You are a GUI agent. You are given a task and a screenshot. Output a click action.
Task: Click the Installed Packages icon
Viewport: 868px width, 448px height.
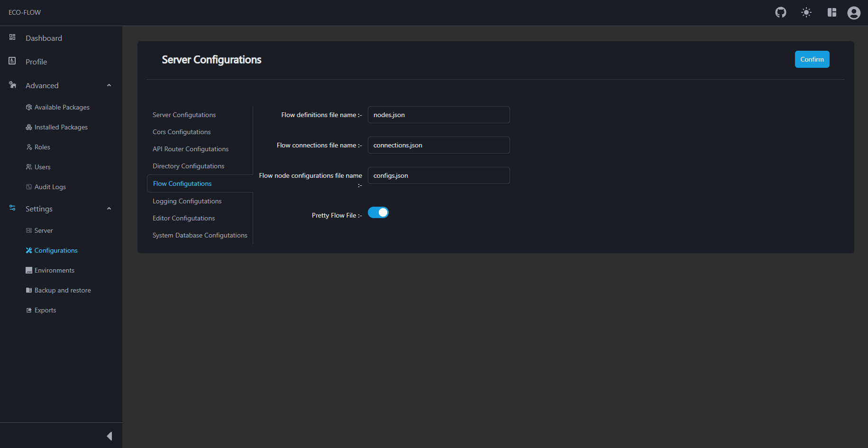(29, 127)
